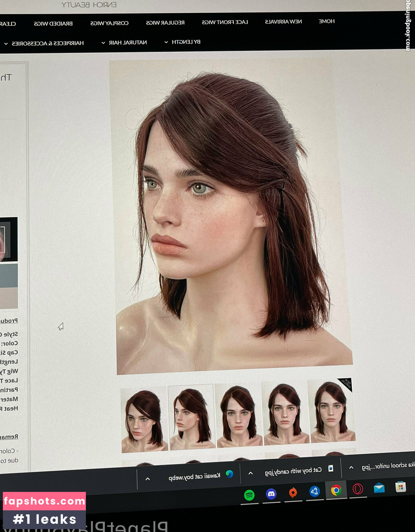Launch Microsoft Store from the taskbar
Viewport: 415px width, 532px height.
point(401,487)
